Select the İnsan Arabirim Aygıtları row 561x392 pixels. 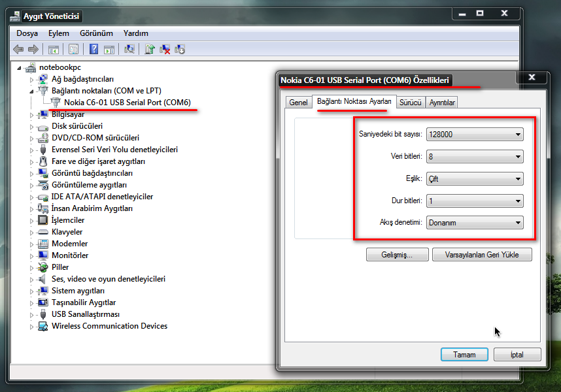pyautogui.click(x=92, y=208)
